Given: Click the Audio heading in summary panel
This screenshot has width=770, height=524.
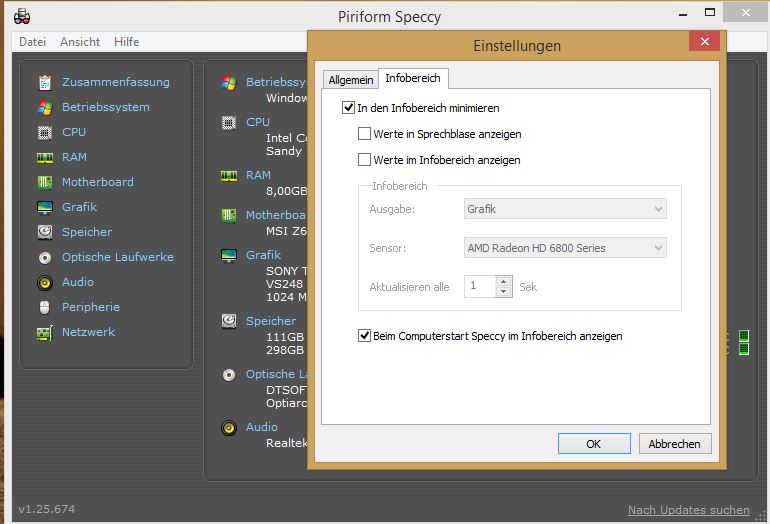Looking at the screenshot, I should (x=262, y=427).
